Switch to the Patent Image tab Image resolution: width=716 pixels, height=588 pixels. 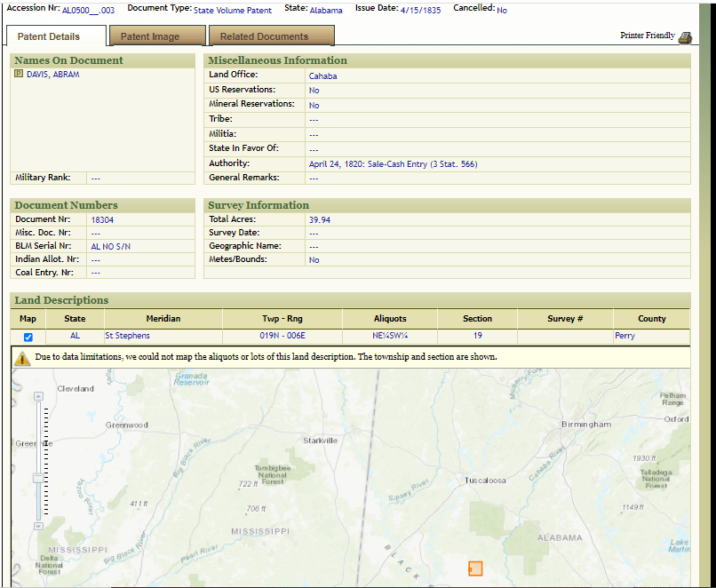150,36
